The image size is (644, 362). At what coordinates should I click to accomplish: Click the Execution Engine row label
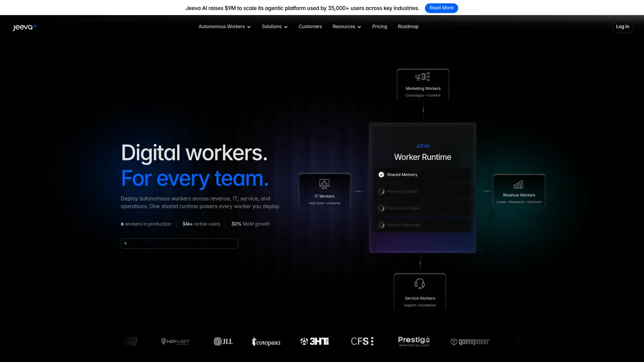click(x=403, y=208)
